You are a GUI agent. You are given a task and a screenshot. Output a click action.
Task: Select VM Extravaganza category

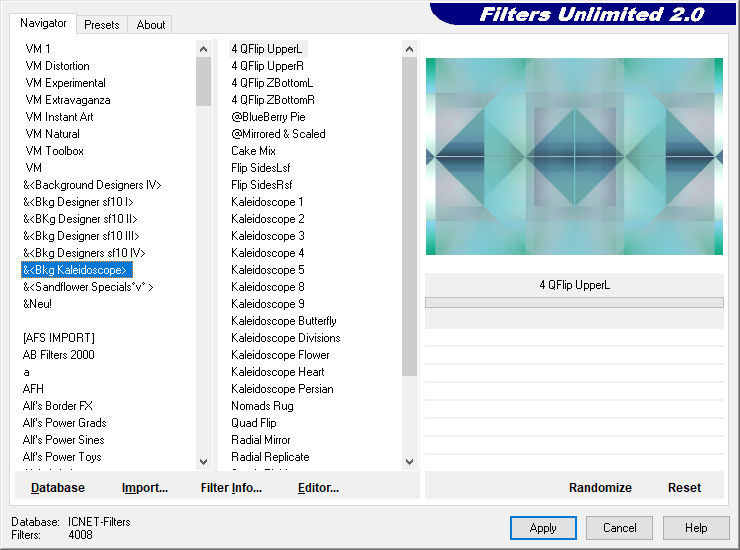coord(67,100)
